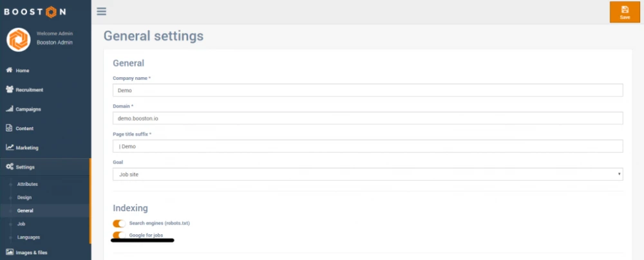
Task: Click the Images & files icon
Action: [10, 252]
